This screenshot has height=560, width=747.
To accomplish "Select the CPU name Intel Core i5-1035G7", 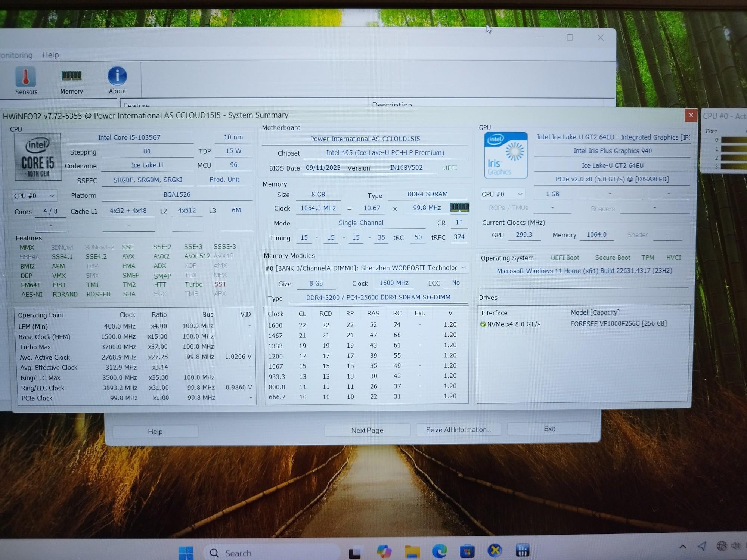I will pyautogui.click(x=129, y=137).
